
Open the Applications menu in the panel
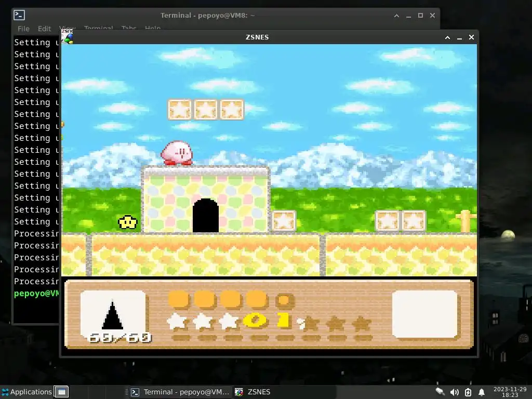[26, 392]
